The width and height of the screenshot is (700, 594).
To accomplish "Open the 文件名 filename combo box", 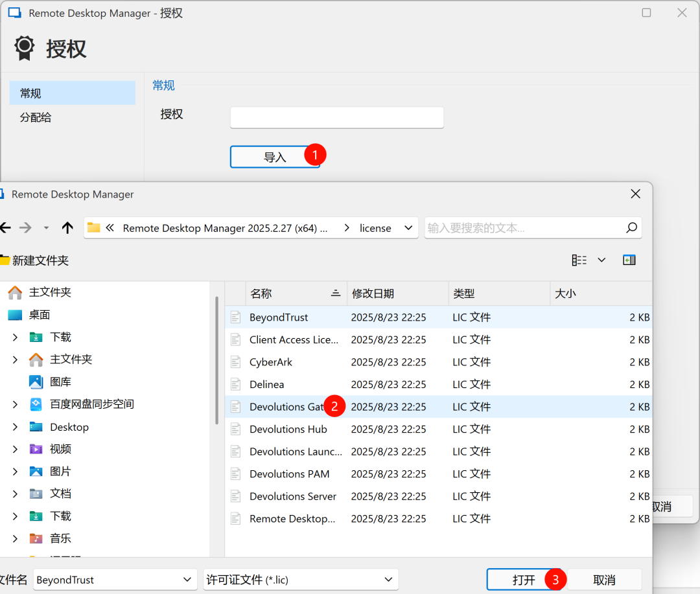I will (115, 580).
